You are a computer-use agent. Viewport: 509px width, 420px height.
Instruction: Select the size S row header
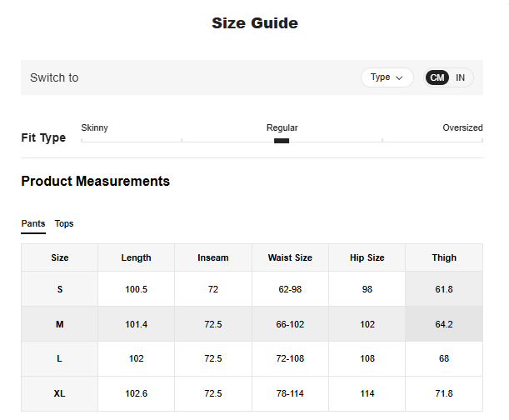60,289
